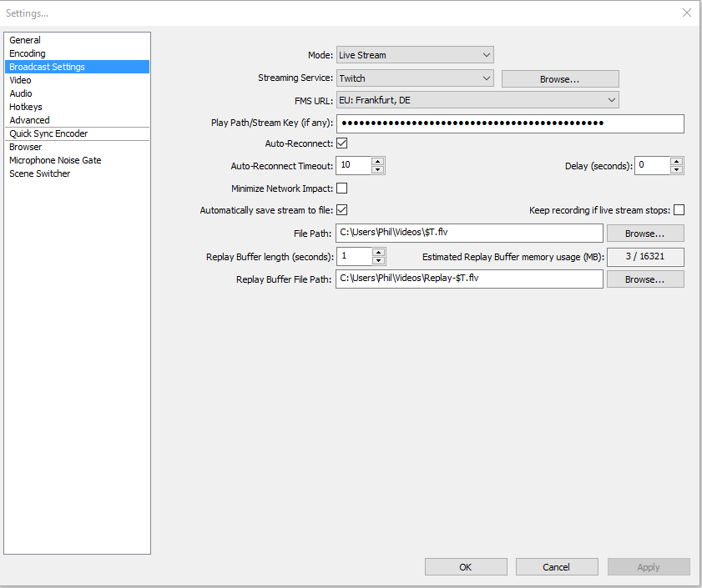702x588 pixels.
Task: Decrease the Delay seconds value
Action: 676,169
